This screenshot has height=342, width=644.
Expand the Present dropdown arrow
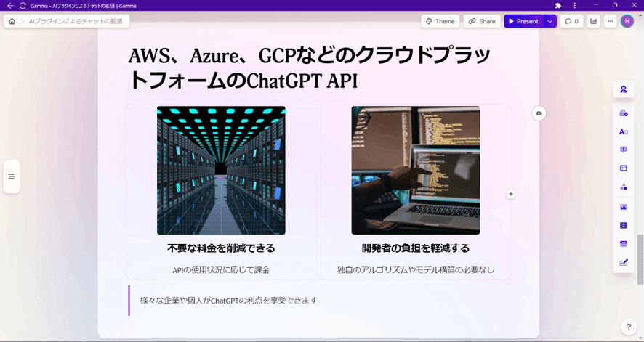pos(550,21)
